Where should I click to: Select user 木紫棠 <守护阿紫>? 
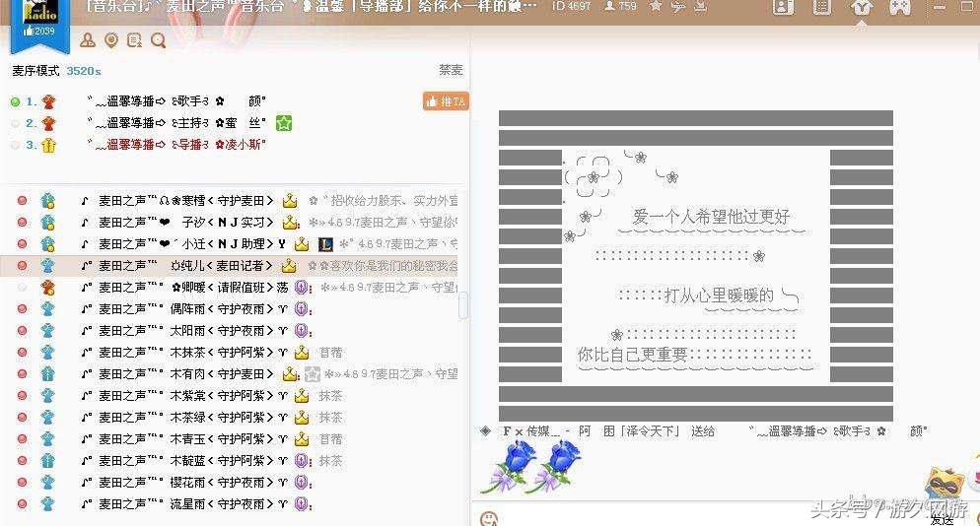pos(184,395)
